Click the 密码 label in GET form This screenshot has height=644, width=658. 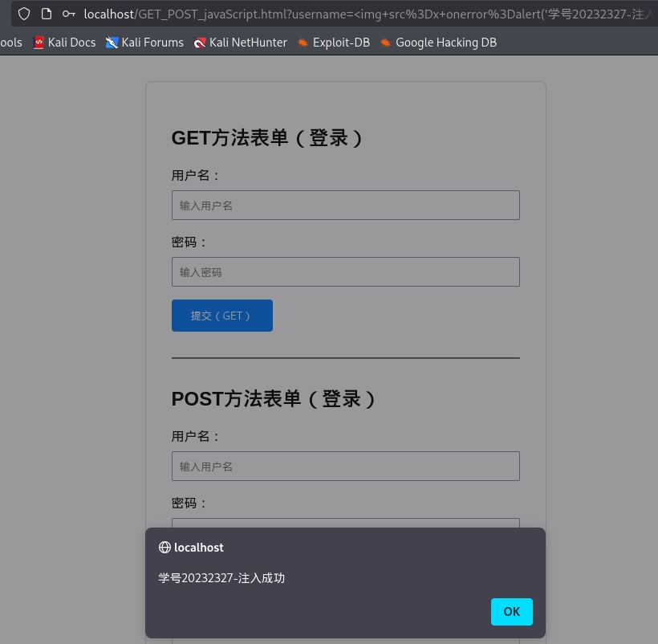pos(189,243)
